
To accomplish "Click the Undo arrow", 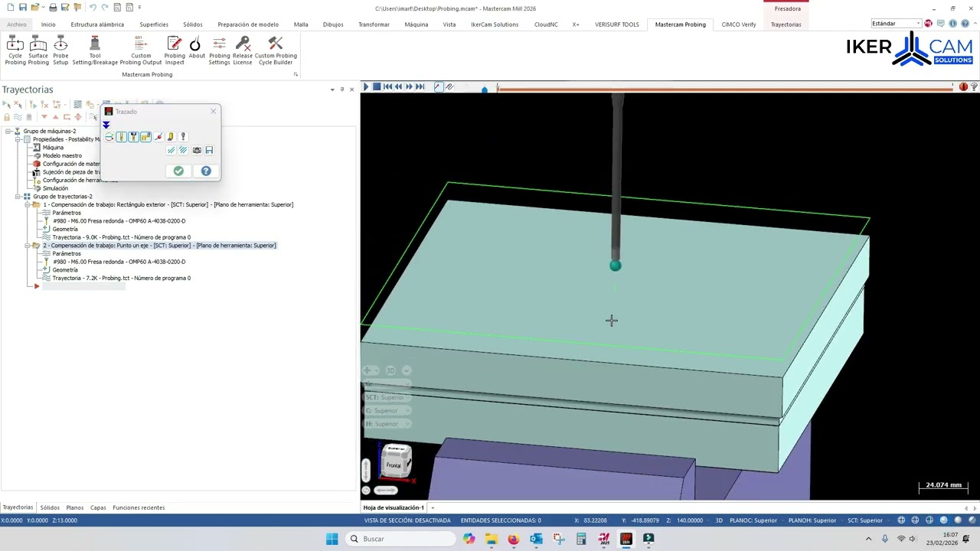I will click(x=93, y=8).
